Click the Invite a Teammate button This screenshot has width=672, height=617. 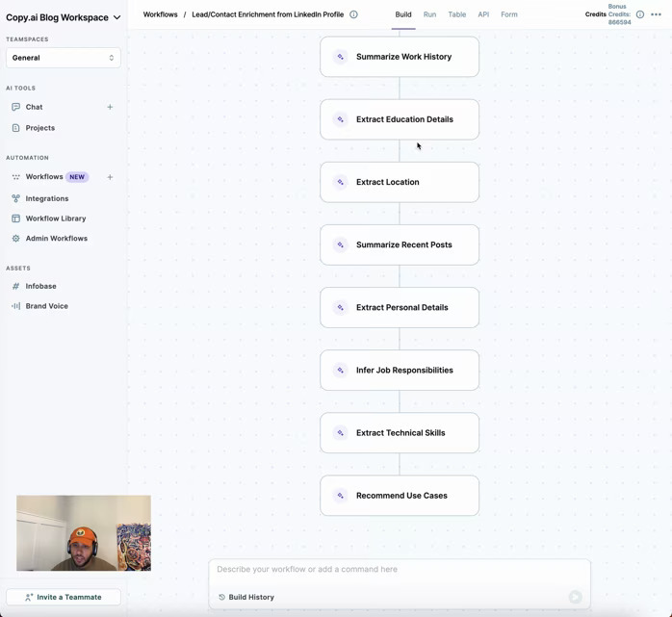tap(64, 597)
